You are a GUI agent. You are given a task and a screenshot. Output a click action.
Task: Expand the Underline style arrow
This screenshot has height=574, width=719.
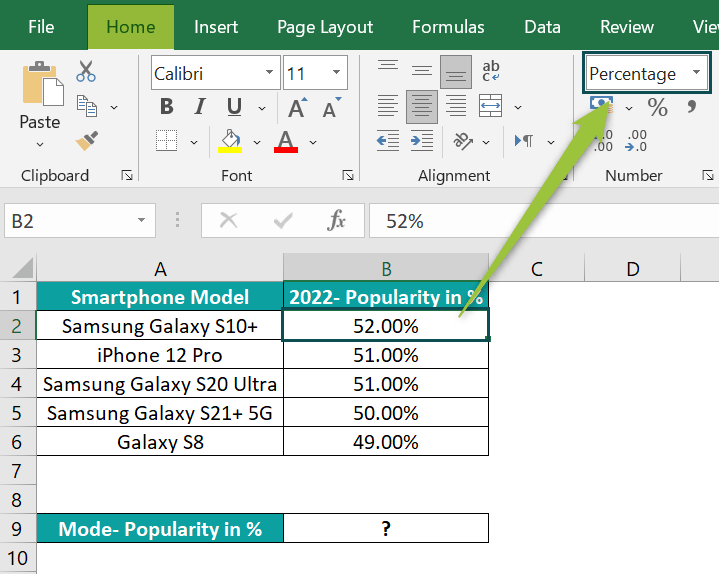pyautogui.click(x=262, y=108)
